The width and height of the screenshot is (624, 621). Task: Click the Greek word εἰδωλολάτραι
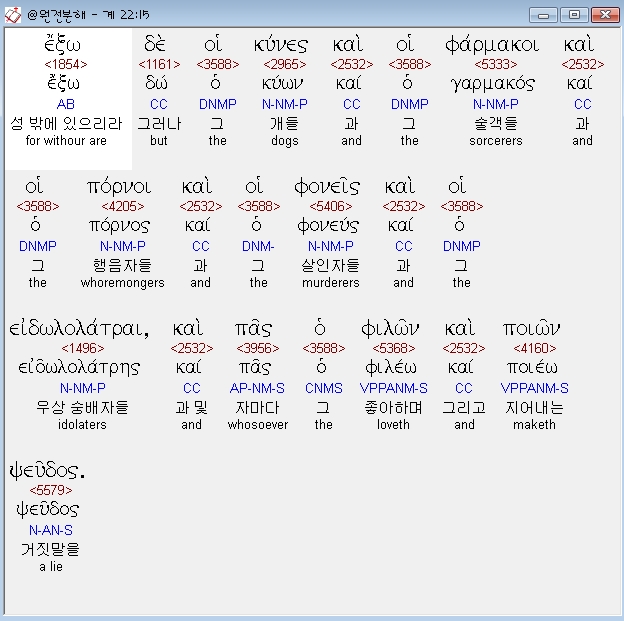[x=79, y=328]
